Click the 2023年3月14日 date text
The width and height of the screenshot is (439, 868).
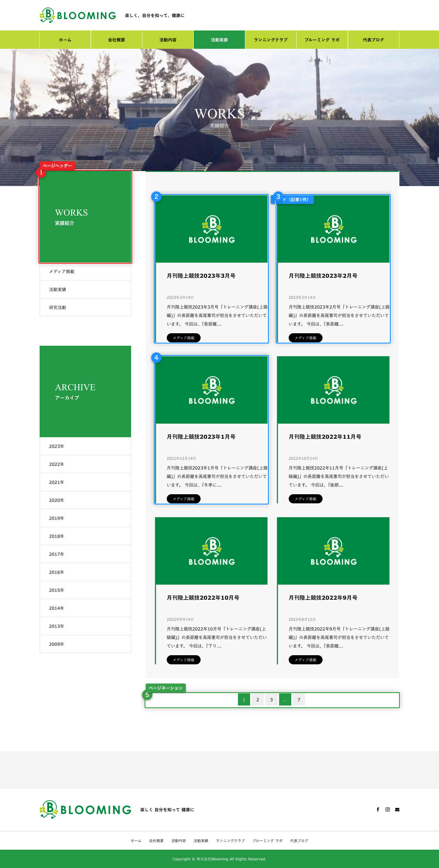180,298
